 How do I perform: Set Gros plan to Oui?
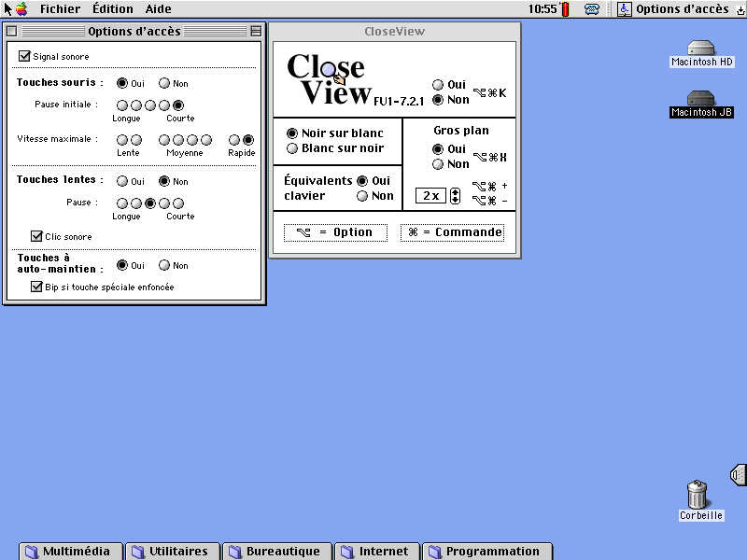438,149
